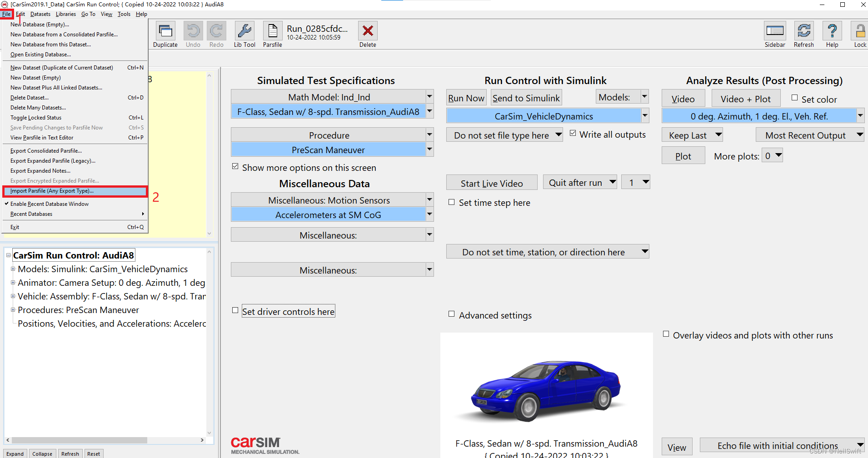Select Exit from the File menu
Viewport: 868px width, 458px height.
pos(75,227)
